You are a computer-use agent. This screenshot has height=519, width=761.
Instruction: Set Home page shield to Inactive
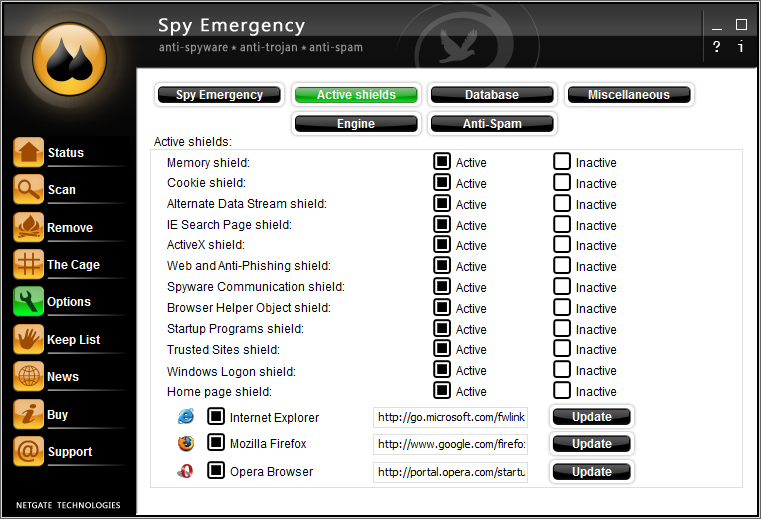562,390
